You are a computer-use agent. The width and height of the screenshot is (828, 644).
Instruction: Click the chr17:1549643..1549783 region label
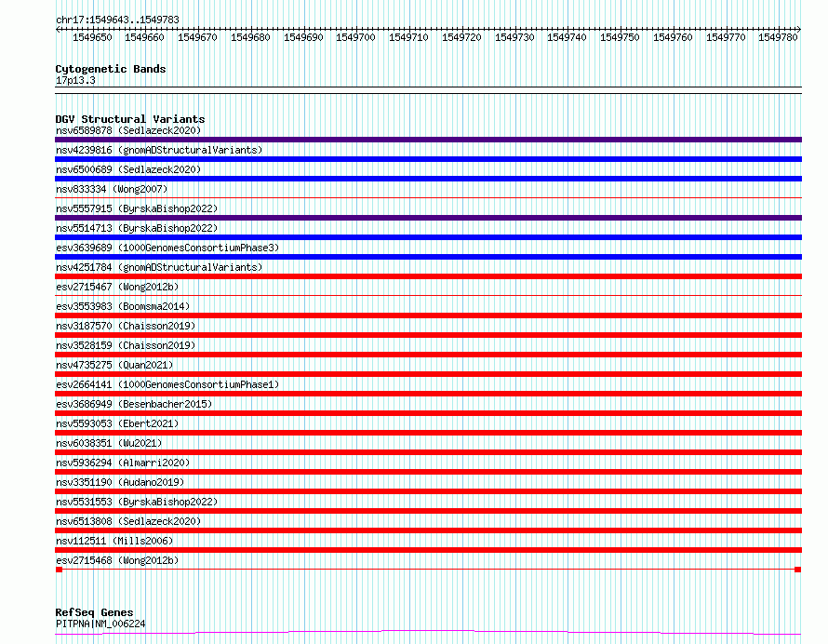coord(118,20)
